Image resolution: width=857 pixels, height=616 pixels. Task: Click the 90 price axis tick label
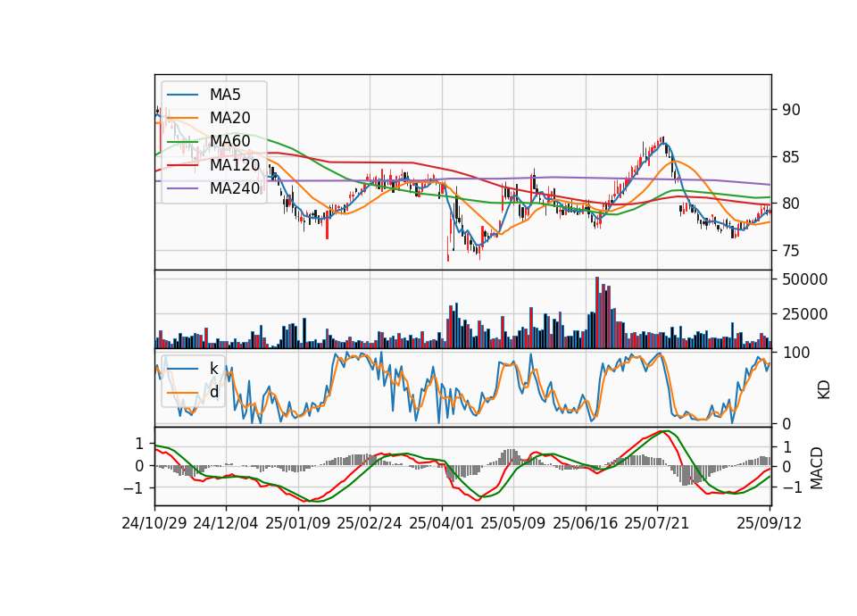tap(791, 110)
